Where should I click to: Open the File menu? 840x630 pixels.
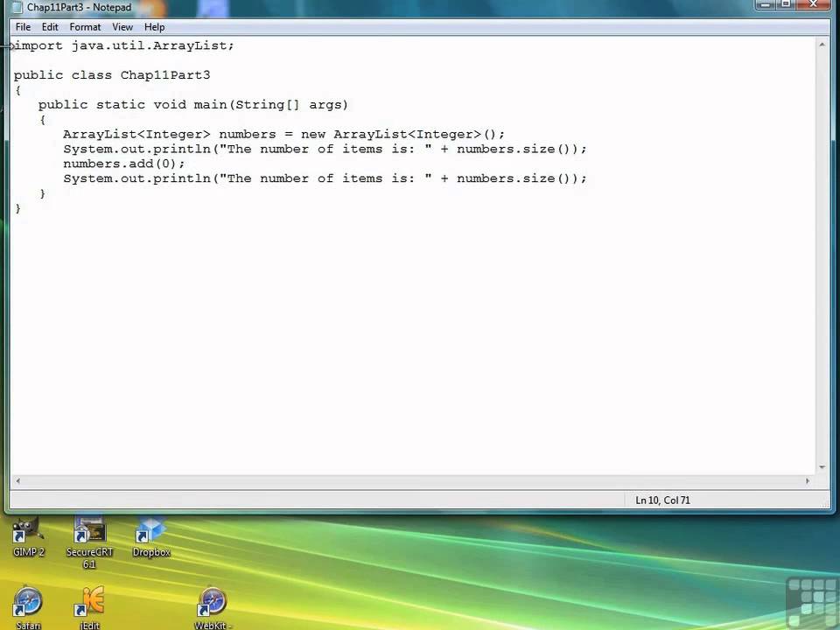coord(23,27)
